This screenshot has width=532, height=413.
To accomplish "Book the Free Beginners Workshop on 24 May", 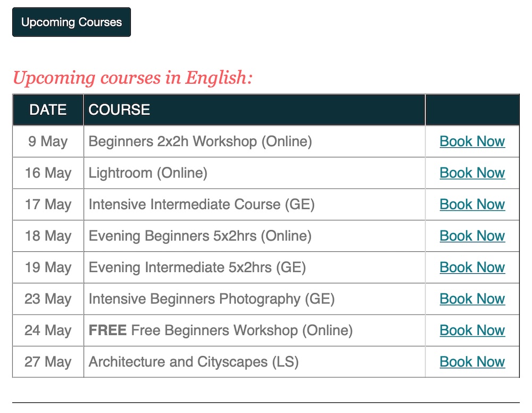I will (x=472, y=330).
